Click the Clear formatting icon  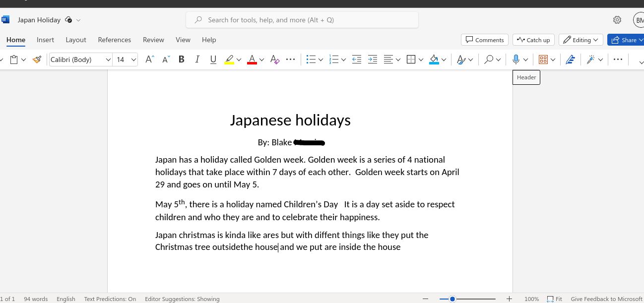click(275, 60)
